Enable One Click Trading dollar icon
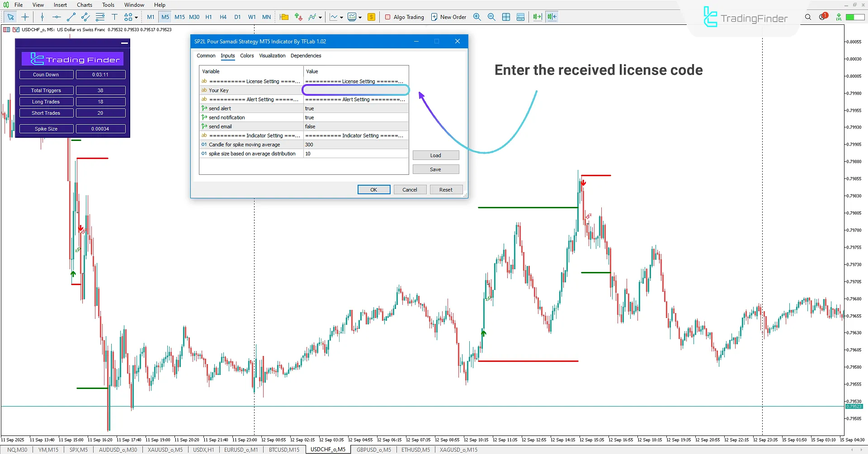The width and height of the screenshot is (868, 454). (x=371, y=17)
